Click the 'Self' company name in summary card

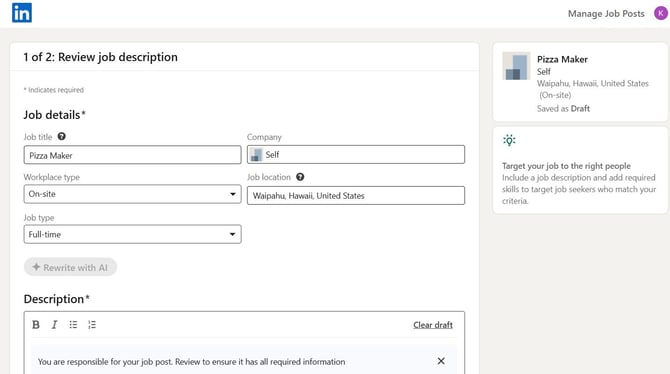544,71
